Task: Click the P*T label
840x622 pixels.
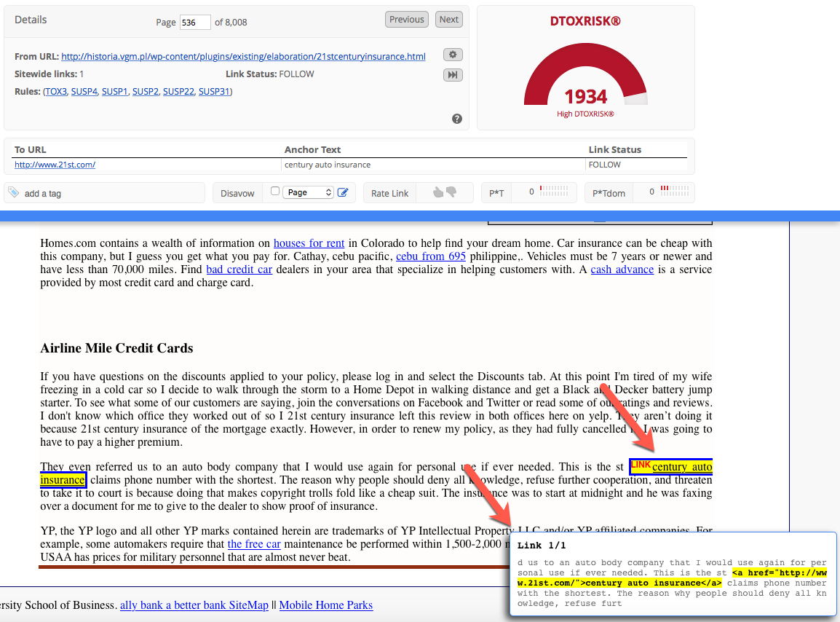Action: coord(496,193)
